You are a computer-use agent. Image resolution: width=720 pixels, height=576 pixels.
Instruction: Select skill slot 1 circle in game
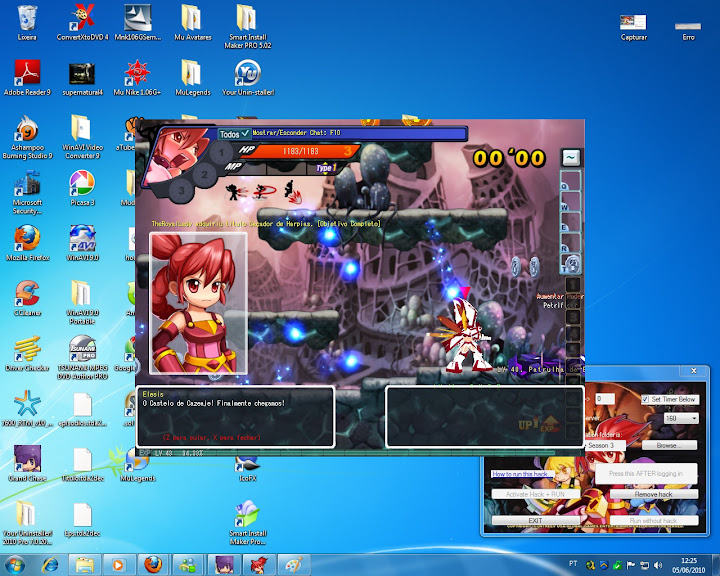pos(221,152)
